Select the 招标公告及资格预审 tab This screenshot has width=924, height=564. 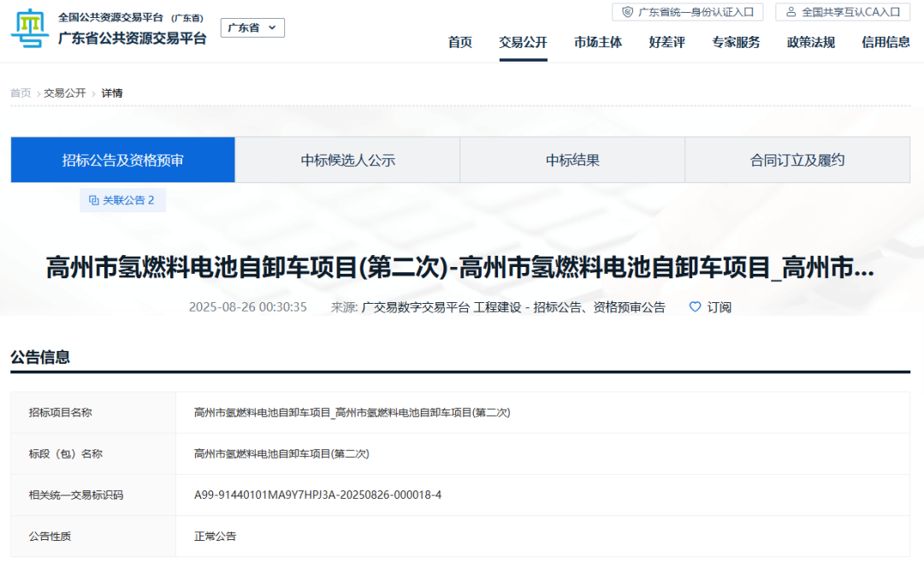(x=121, y=159)
